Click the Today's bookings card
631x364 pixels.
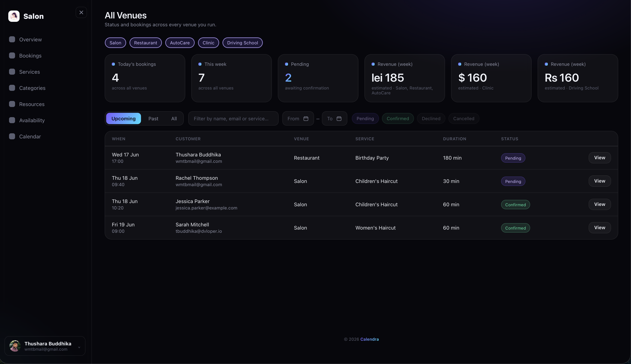145,78
